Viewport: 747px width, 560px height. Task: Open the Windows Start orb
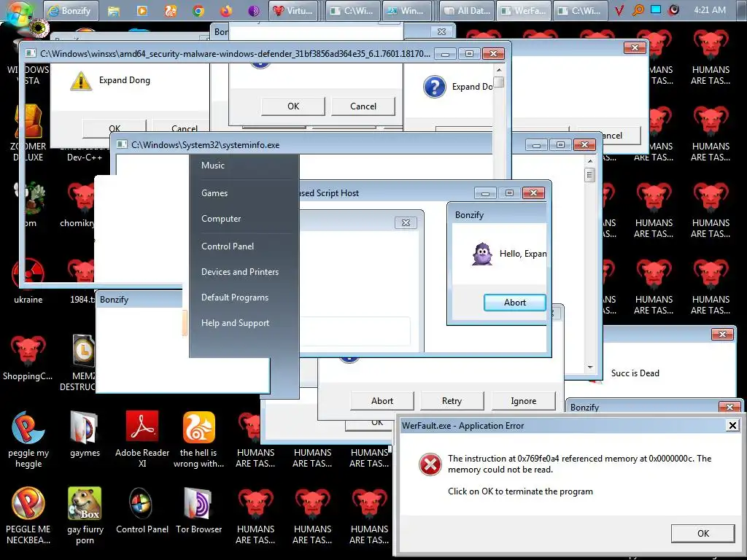[19, 12]
